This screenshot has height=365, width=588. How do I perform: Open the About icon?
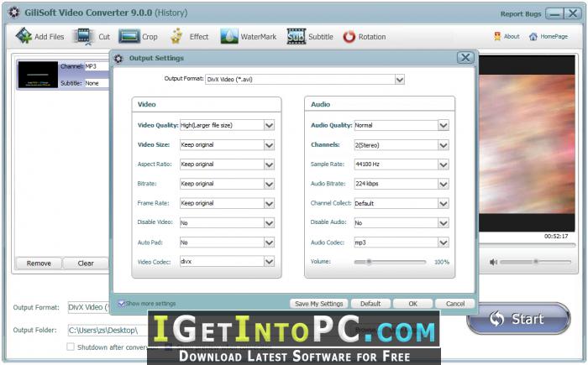click(x=497, y=36)
